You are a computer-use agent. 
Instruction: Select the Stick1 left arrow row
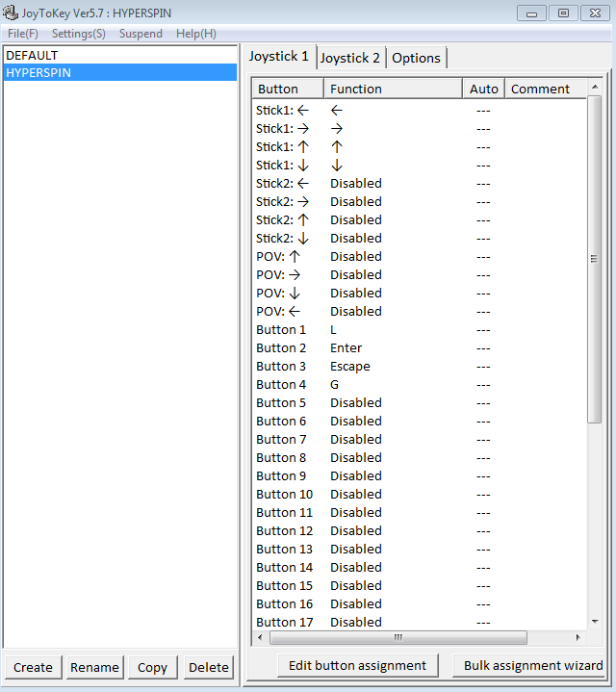[x=420, y=111]
